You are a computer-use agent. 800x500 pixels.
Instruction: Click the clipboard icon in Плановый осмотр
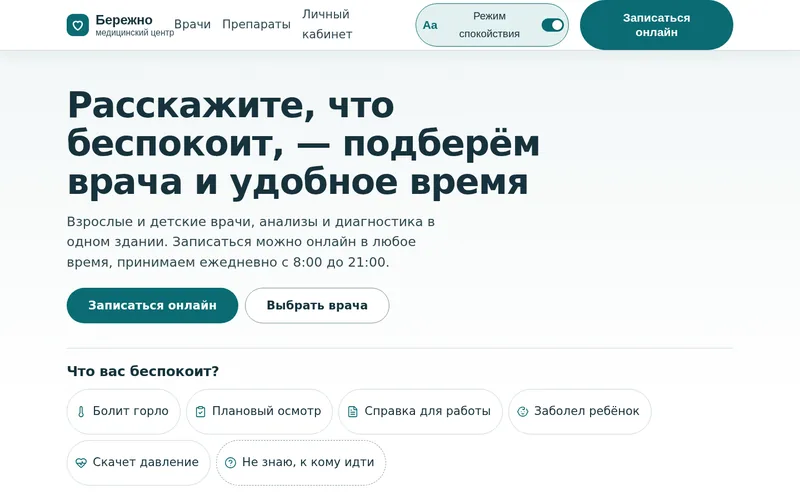(201, 411)
